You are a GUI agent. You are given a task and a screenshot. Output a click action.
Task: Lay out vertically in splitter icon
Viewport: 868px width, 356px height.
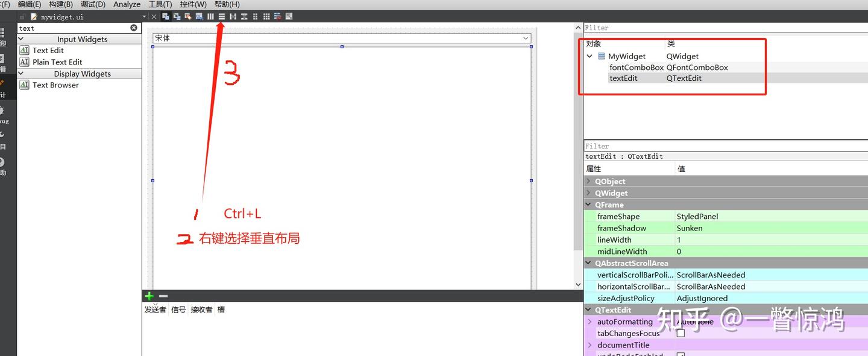244,16
